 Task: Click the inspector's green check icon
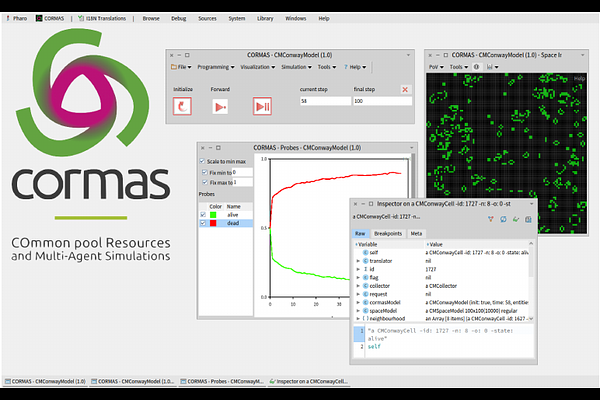coord(516,219)
